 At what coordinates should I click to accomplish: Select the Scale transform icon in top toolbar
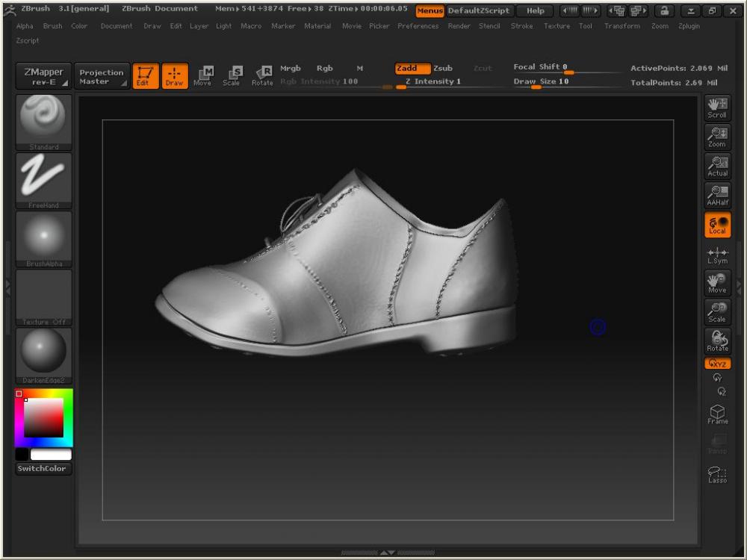coord(232,75)
